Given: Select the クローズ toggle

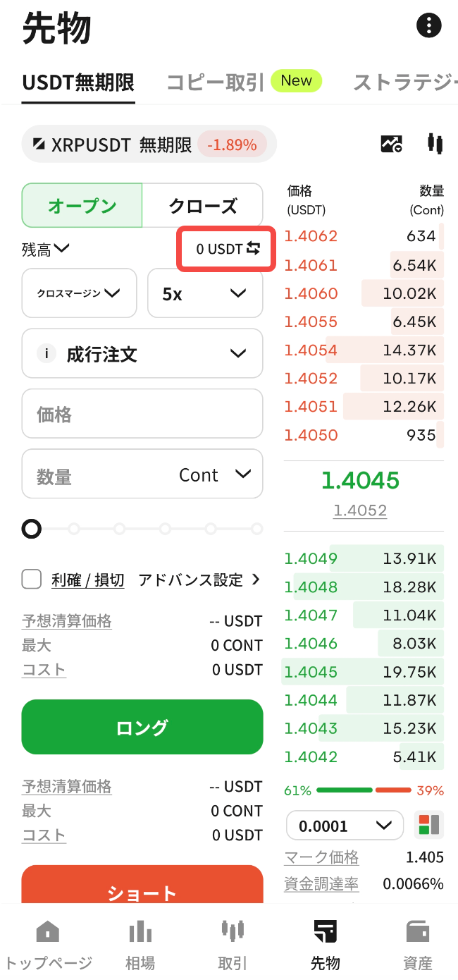Looking at the screenshot, I should [203, 206].
